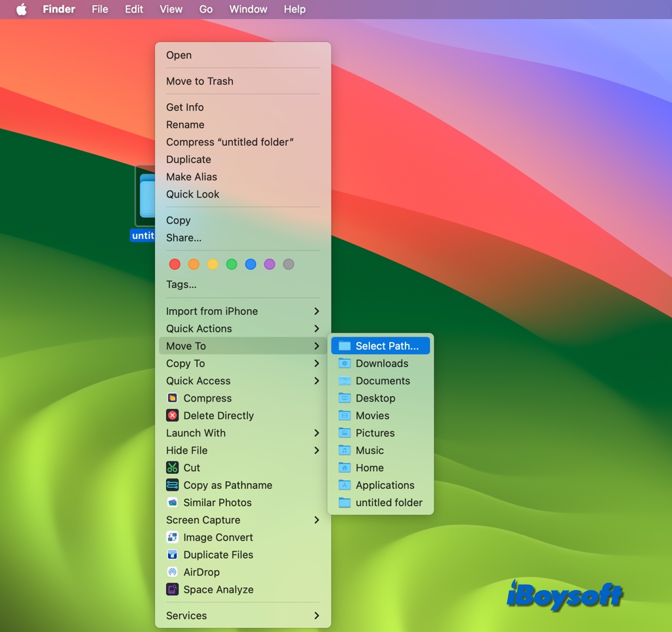
Task: Click the Applications icon in Move To submenu
Action: [x=345, y=485]
